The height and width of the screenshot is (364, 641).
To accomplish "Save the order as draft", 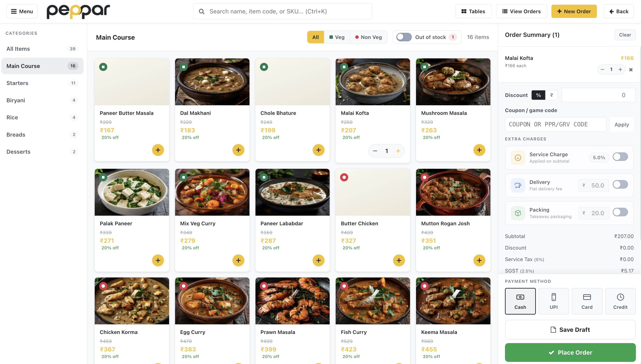I will coord(570,330).
